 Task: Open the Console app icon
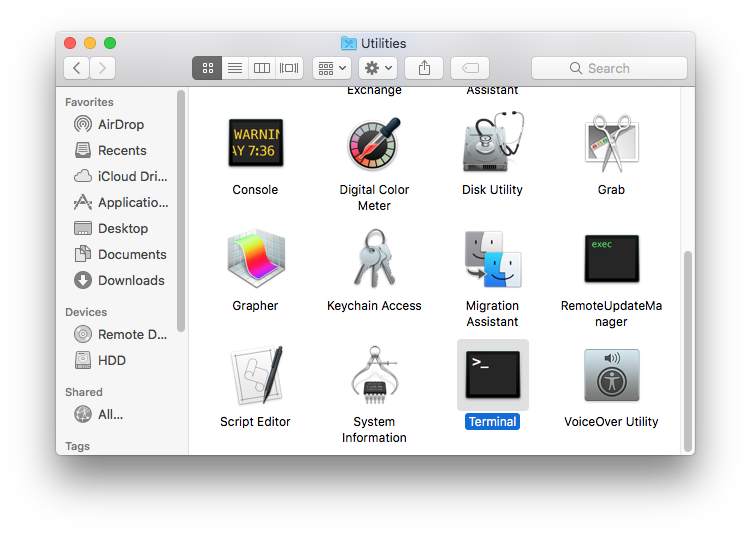pos(255,144)
